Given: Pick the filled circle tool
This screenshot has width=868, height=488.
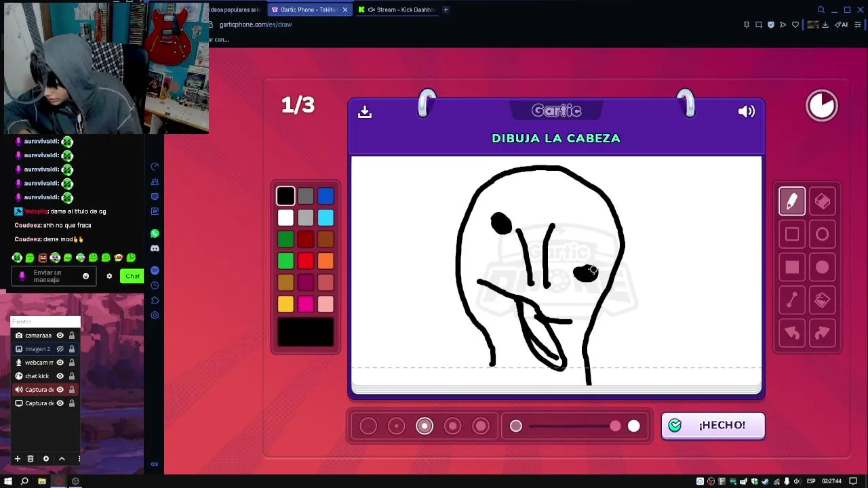Looking at the screenshot, I should point(822,267).
